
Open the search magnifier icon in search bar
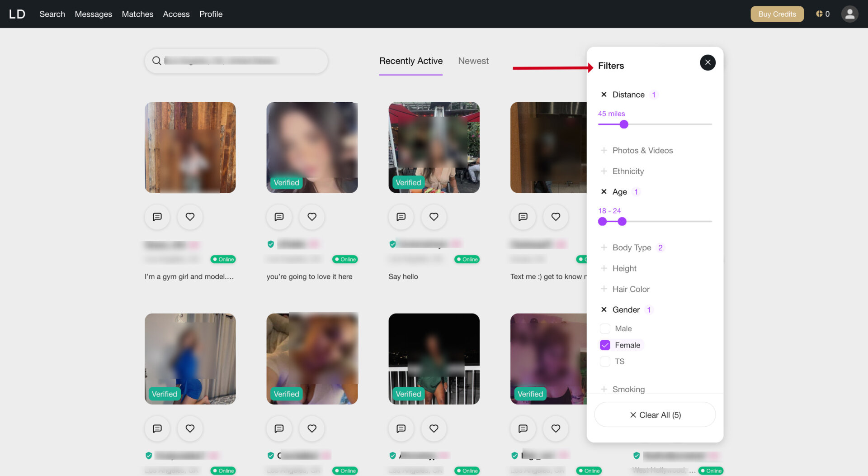(x=156, y=61)
